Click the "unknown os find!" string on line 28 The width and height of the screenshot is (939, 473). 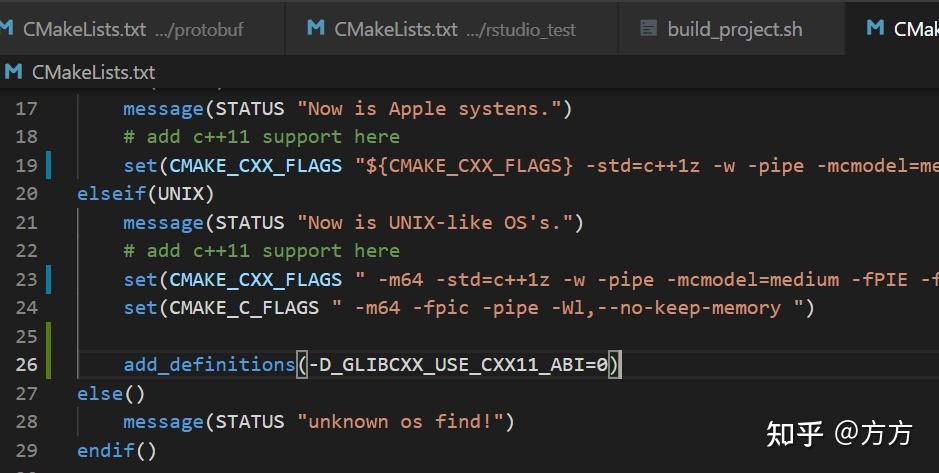(405, 422)
